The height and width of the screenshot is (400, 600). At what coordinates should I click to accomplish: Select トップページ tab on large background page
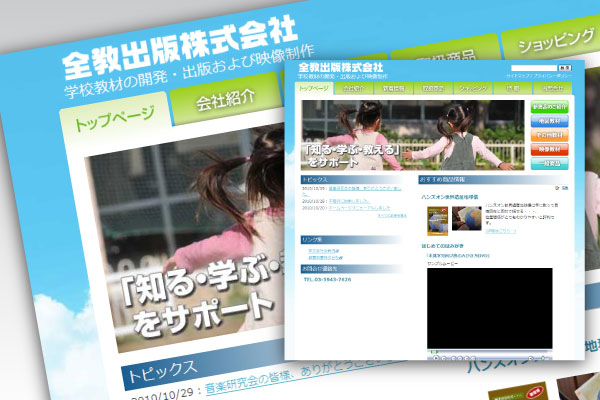pyautogui.click(x=114, y=119)
